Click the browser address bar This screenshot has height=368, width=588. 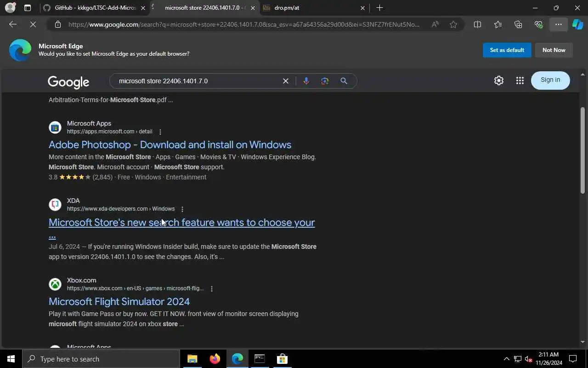243,24
